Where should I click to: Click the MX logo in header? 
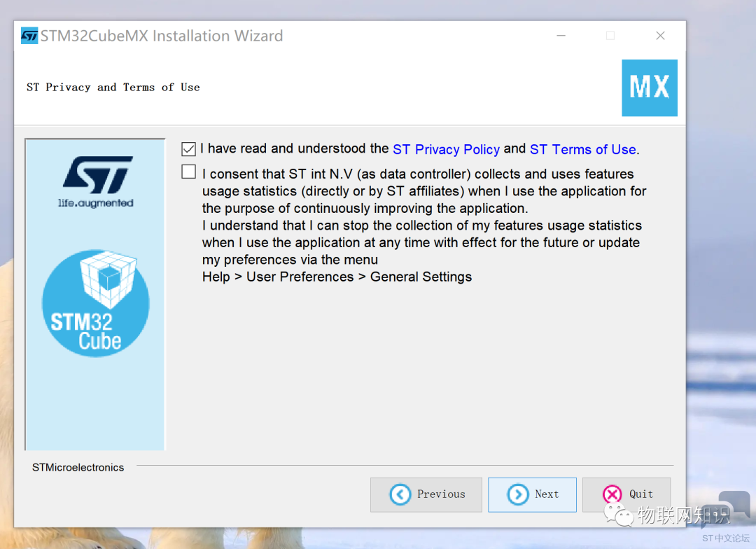tap(650, 88)
